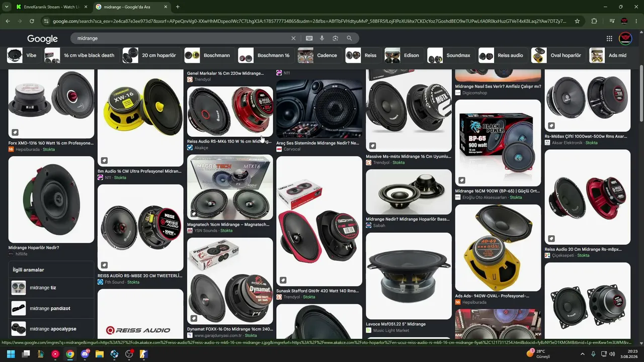
Task: Open Discord from the taskbar
Action: coord(85,354)
